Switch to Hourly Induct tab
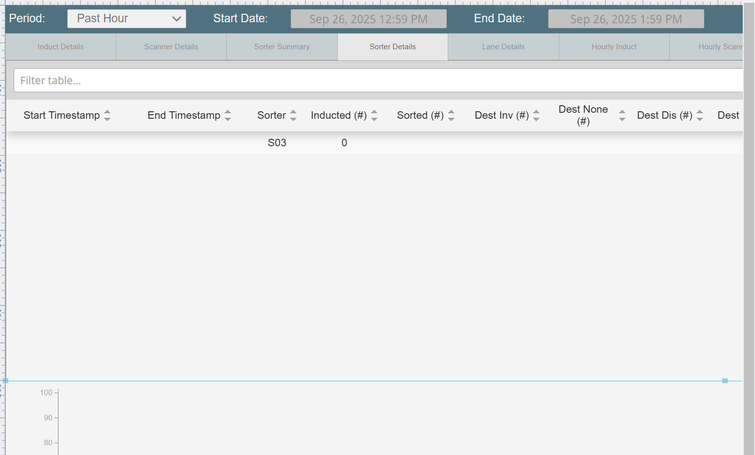755x455 pixels. 613,47
